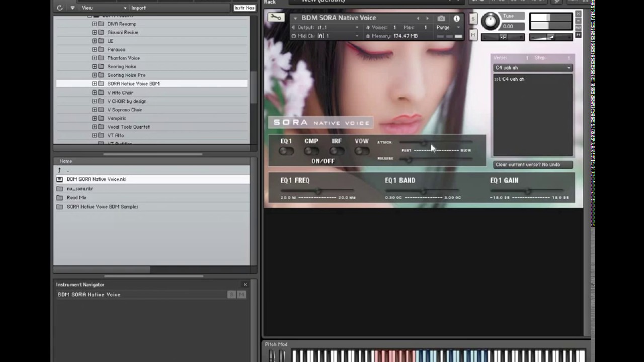Select BDM SORA Native Voice in navigator
Screen dimensions: 644x362
[89, 294]
